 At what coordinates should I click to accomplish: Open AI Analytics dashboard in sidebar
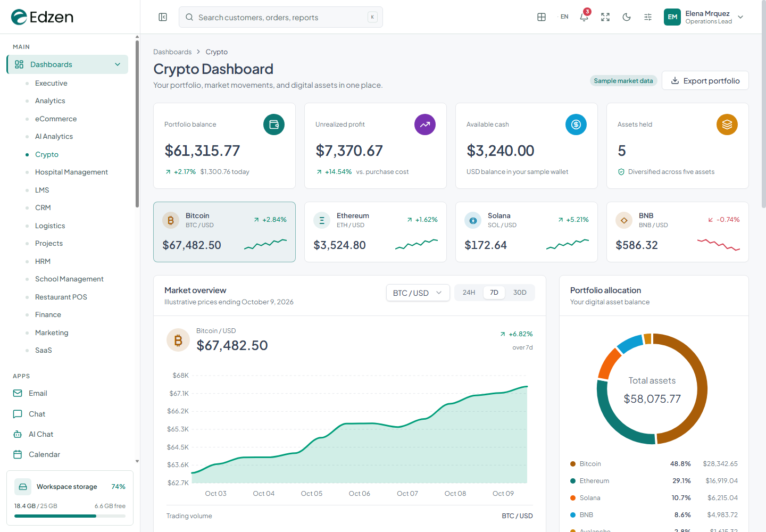point(54,136)
